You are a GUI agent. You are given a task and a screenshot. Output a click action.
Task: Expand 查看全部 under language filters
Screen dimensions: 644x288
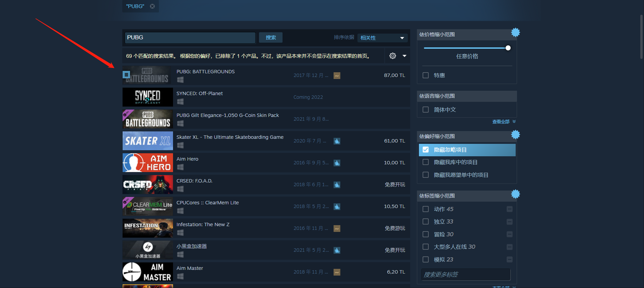coord(504,122)
